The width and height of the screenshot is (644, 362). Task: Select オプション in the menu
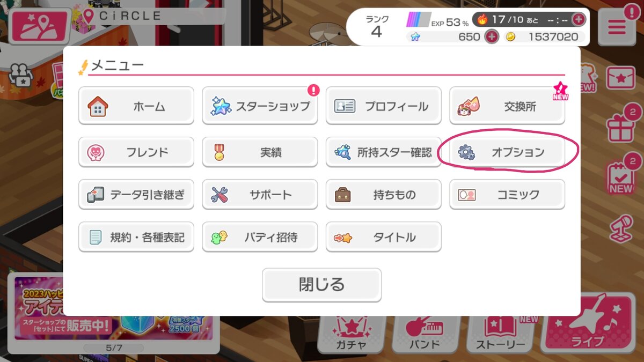507,152
